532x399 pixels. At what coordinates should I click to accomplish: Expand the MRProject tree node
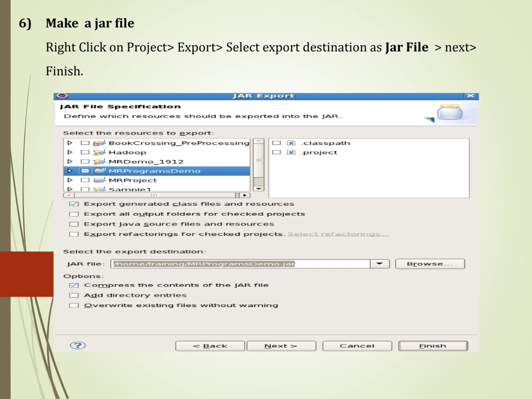click(x=70, y=180)
